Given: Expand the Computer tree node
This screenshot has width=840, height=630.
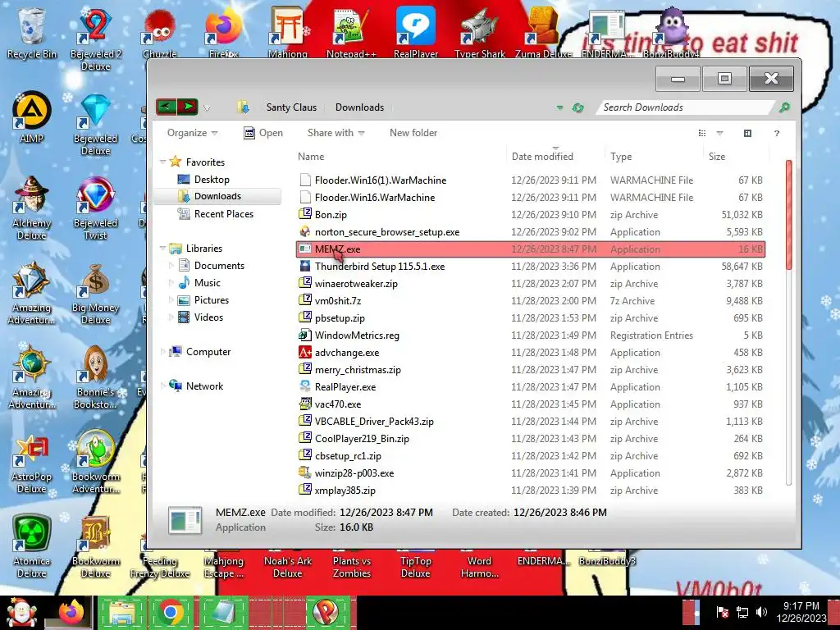Looking at the screenshot, I should point(162,351).
